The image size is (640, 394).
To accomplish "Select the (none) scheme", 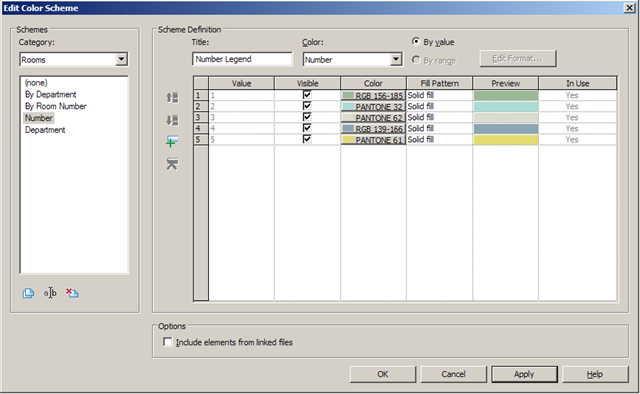I will coord(36,82).
